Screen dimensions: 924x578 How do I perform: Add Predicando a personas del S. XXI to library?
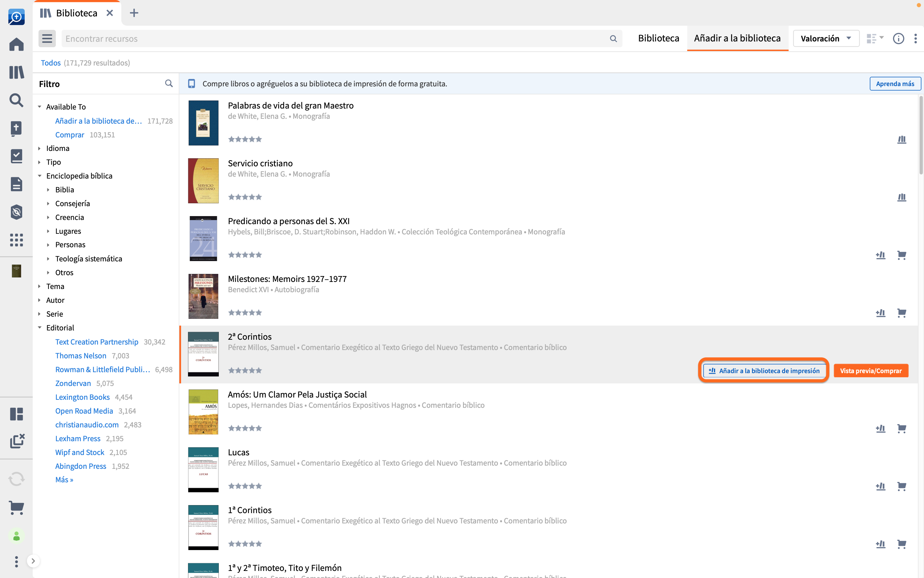pos(880,255)
